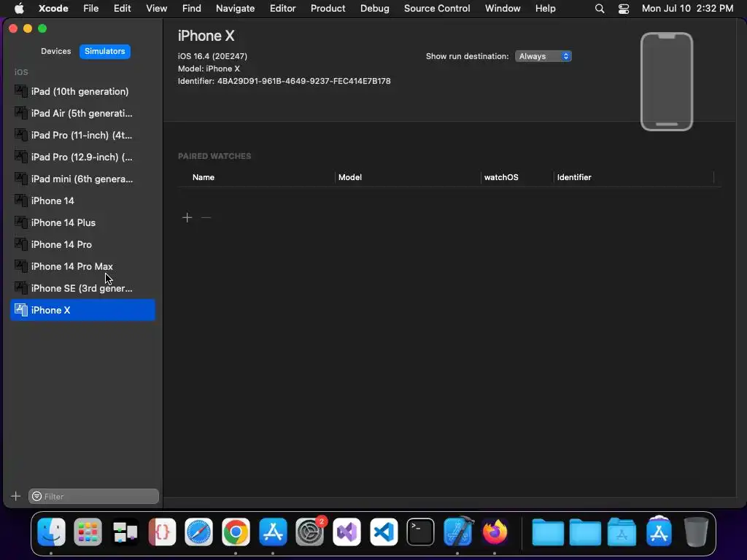
Task: Open the File menu
Action: tap(90, 9)
